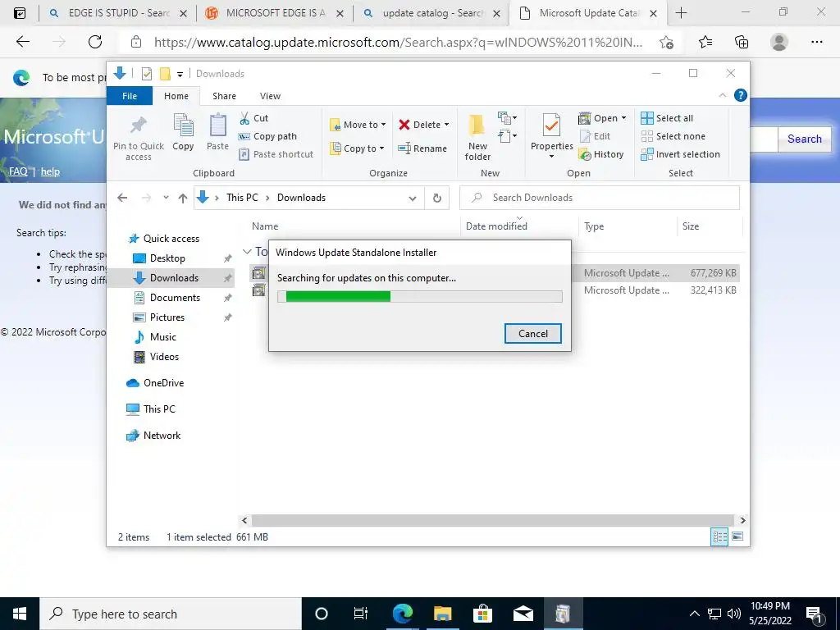Screen dimensions: 840x630
Task: Click the Search Downloads field
Action: pos(600,198)
